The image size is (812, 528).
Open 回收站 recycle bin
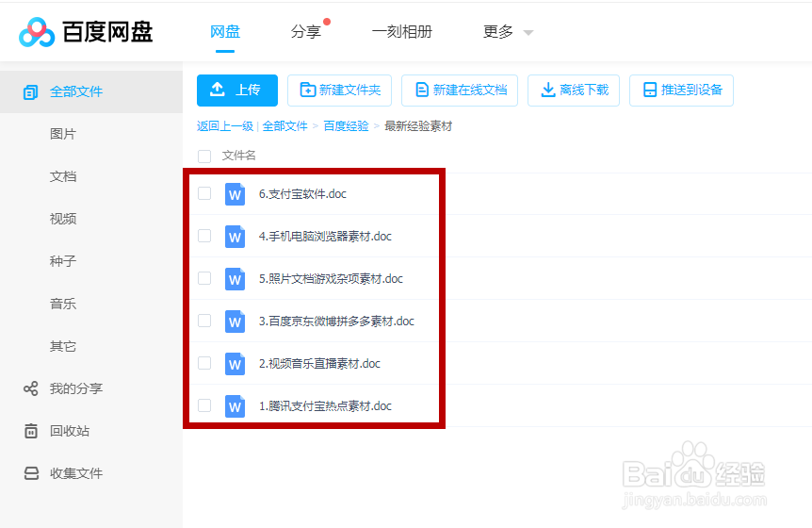tap(70, 431)
